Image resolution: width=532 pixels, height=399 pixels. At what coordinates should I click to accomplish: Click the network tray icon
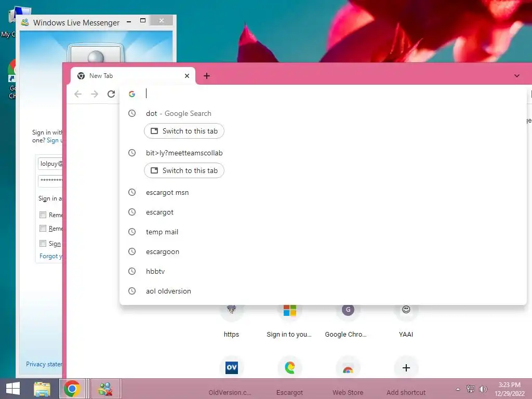click(471, 389)
